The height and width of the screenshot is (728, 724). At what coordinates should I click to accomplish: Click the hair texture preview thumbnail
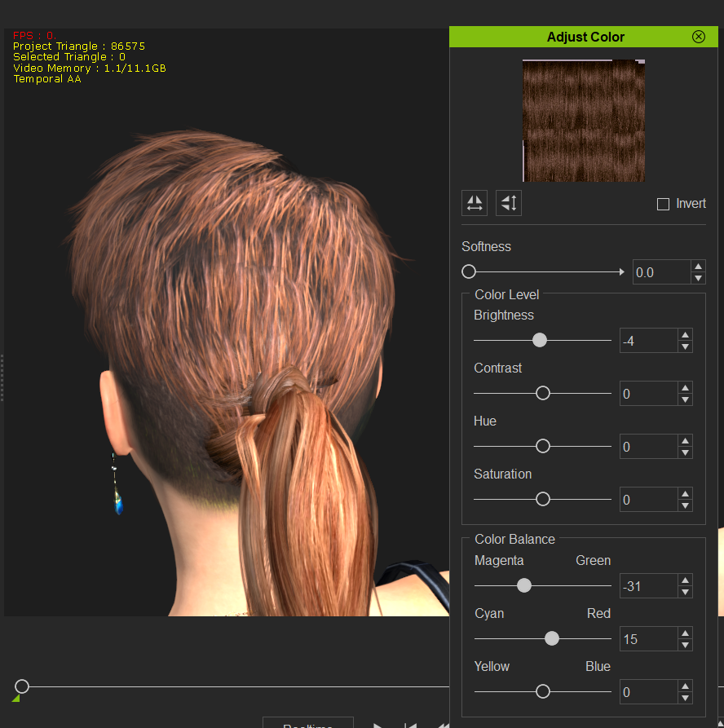pos(584,121)
